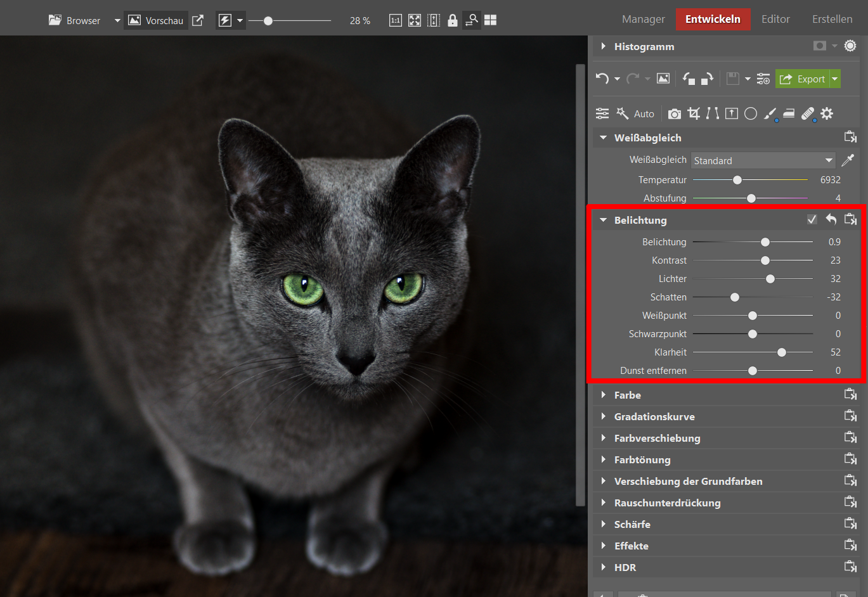Open the Export dropdown arrow
The width and height of the screenshot is (868, 597).
835,79
